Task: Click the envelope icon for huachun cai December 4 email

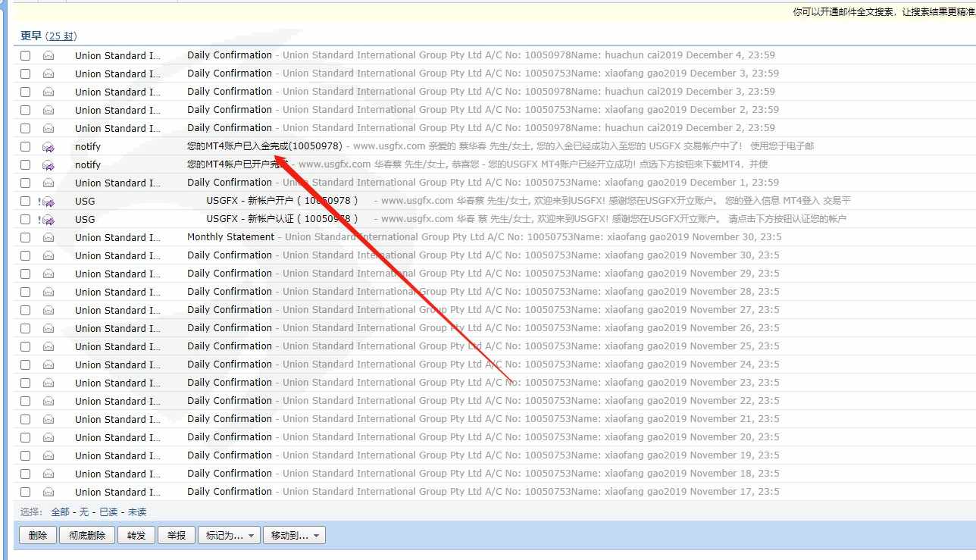Action: click(x=48, y=55)
